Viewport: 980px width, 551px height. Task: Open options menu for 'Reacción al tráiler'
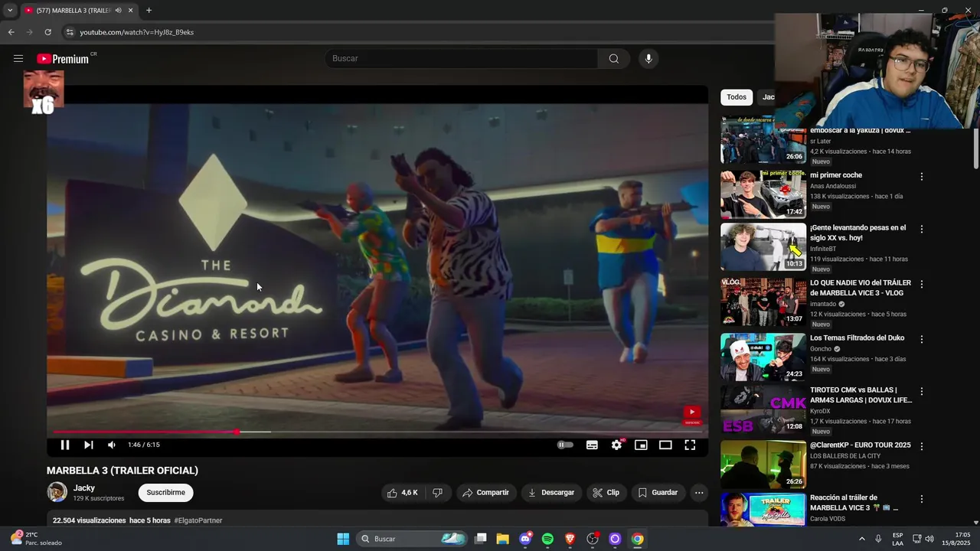click(x=922, y=499)
